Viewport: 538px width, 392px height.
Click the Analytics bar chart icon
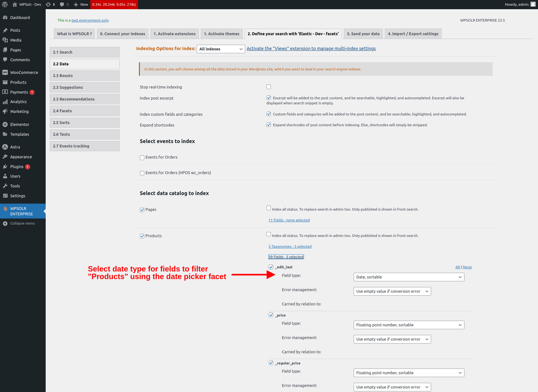5,101
